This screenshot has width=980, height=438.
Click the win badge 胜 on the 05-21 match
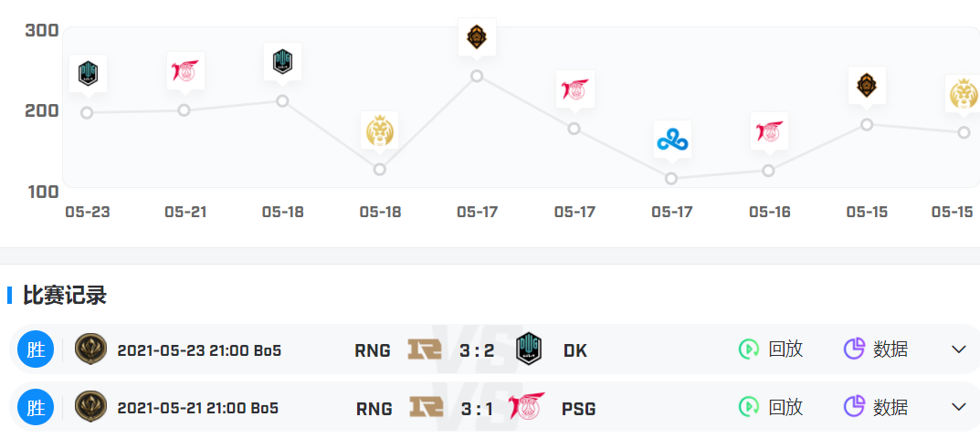(x=36, y=407)
